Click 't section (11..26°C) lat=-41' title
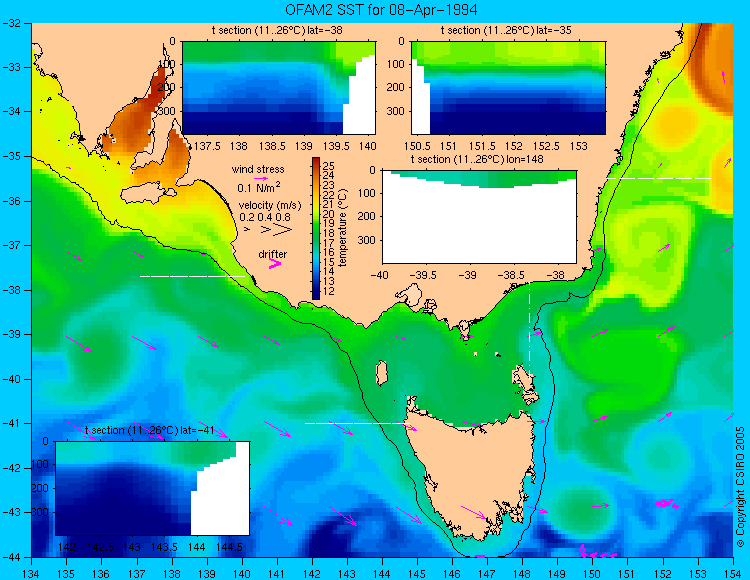Viewport: 750px width, 580px height. (x=149, y=430)
